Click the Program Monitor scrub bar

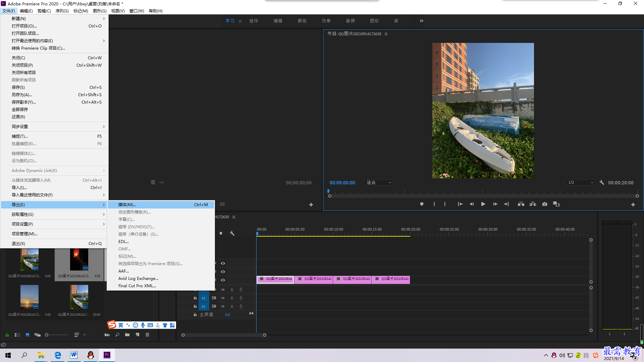[x=483, y=196]
